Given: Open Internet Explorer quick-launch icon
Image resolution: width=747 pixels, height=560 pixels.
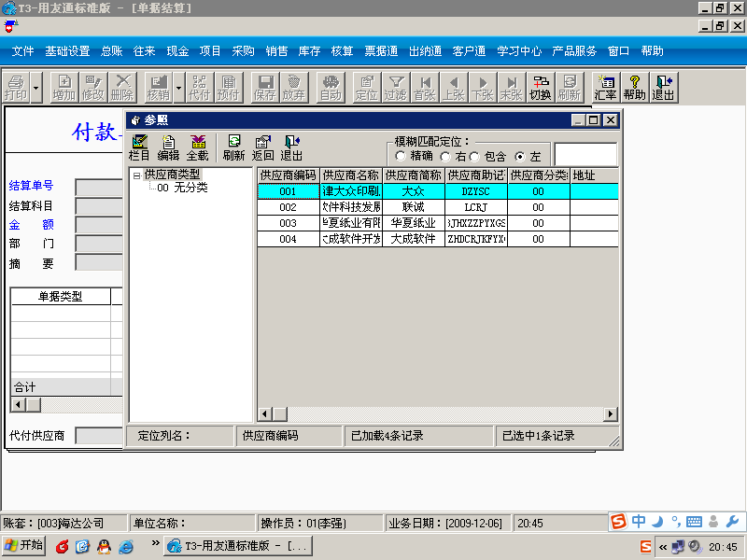Looking at the screenshot, I should (x=126, y=546).
